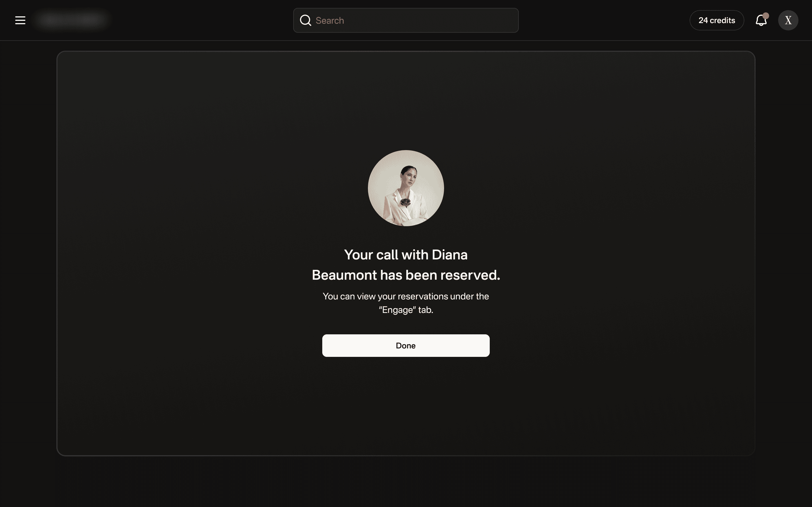Click the word "credits" in header pill

pos(722,20)
